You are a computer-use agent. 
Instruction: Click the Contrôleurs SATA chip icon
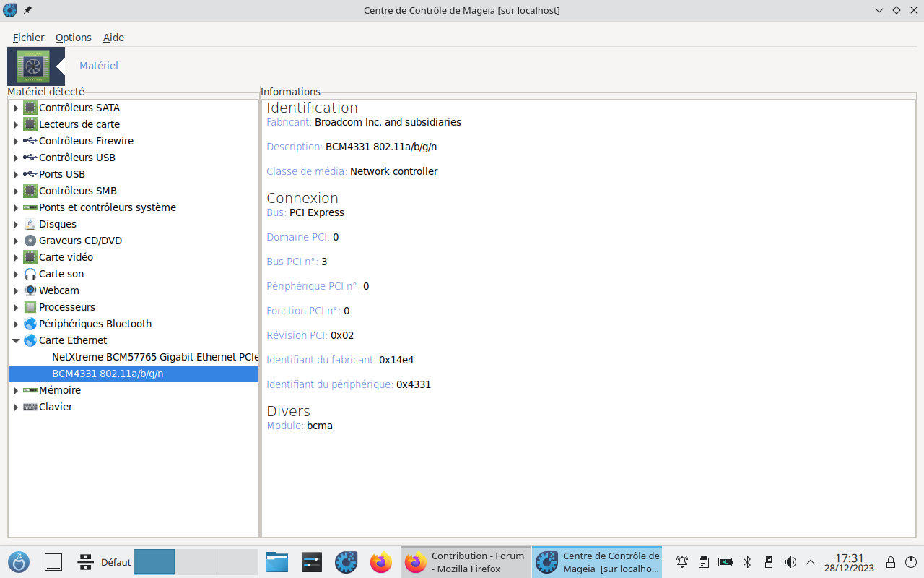point(30,108)
